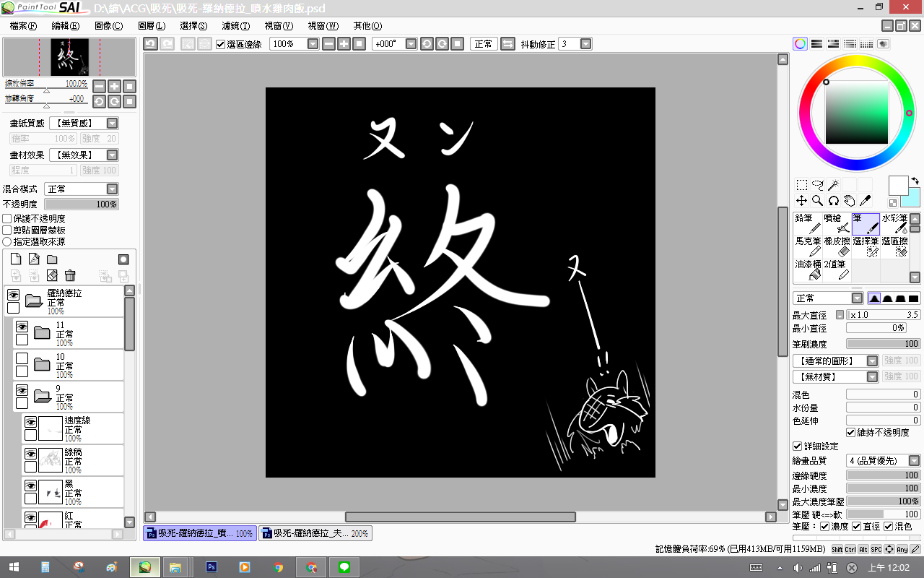
Task: Open LINE from the taskbar
Action: pyautogui.click(x=344, y=567)
